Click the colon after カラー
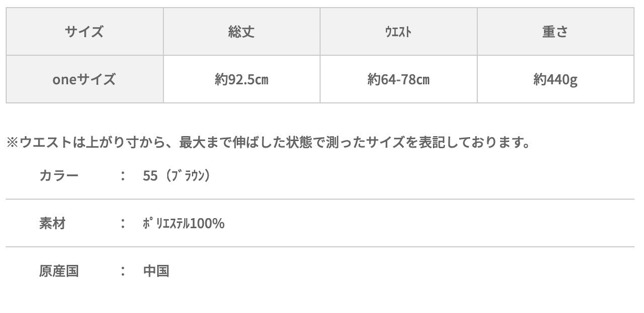The image size is (644, 313). [x=123, y=176]
